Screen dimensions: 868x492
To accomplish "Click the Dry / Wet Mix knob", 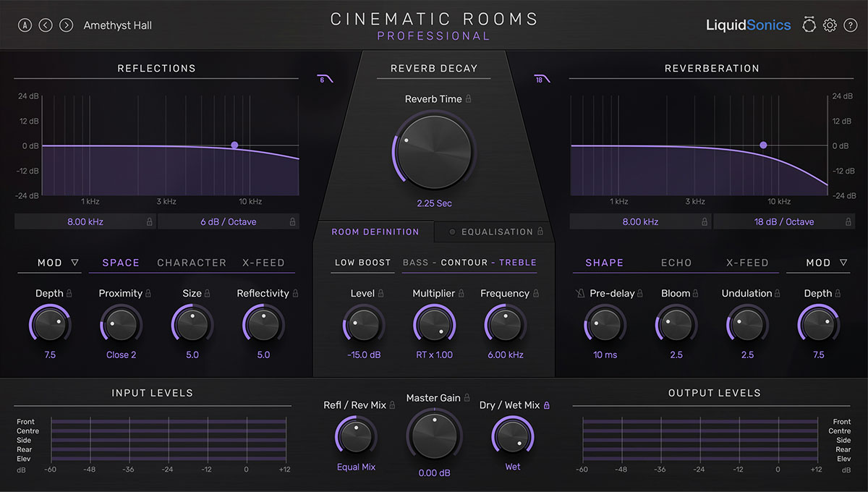I will pos(513,437).
